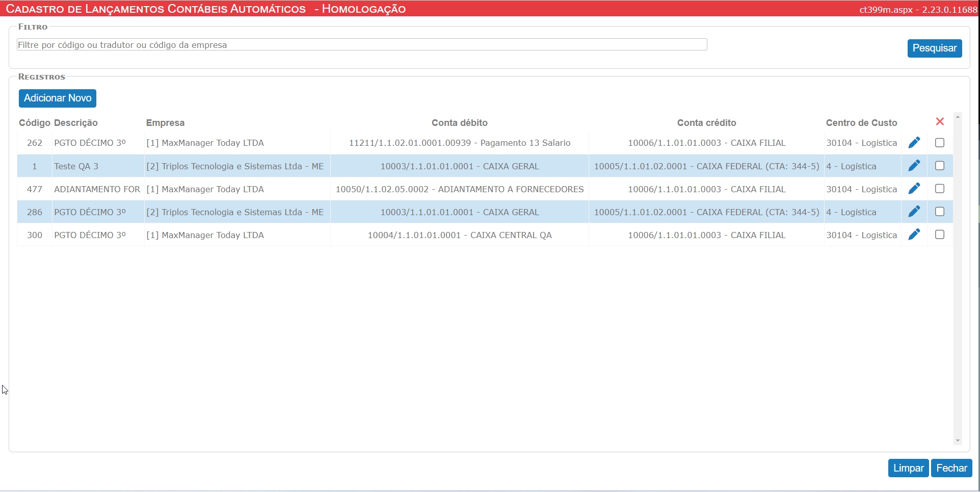Click the Descrição column header
The image size is (980, 492).
(x=76, y=123)
